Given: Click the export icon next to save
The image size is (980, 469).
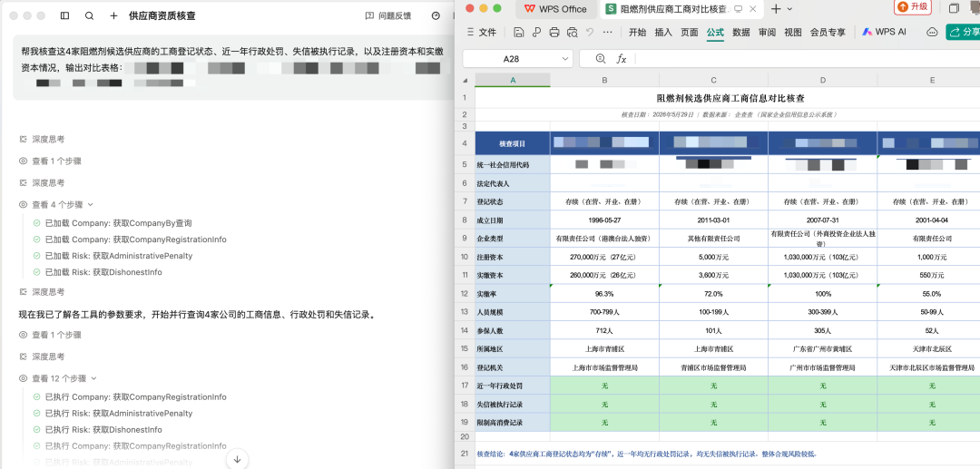Looking at the screenshot, I should click(536, 32).
